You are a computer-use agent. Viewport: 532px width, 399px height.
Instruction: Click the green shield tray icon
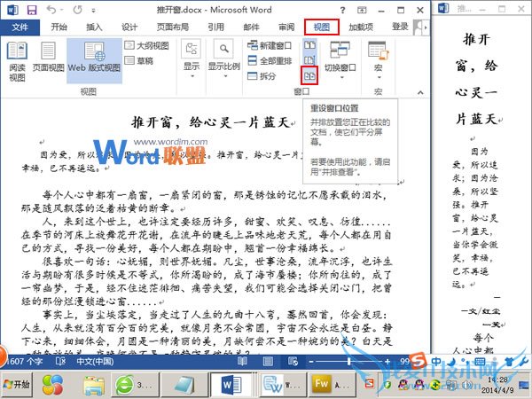pyautogui.click(x=387, y=385)
